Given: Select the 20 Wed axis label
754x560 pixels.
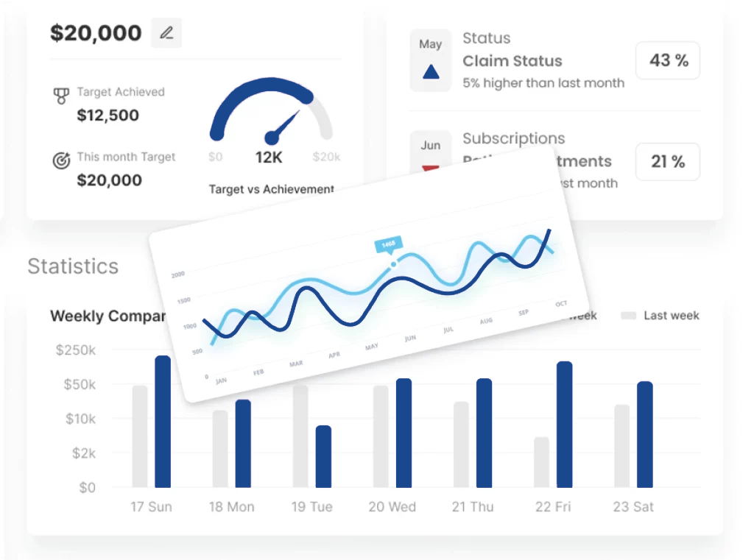Looking at the screenshot, I should [x=392, y=507].
